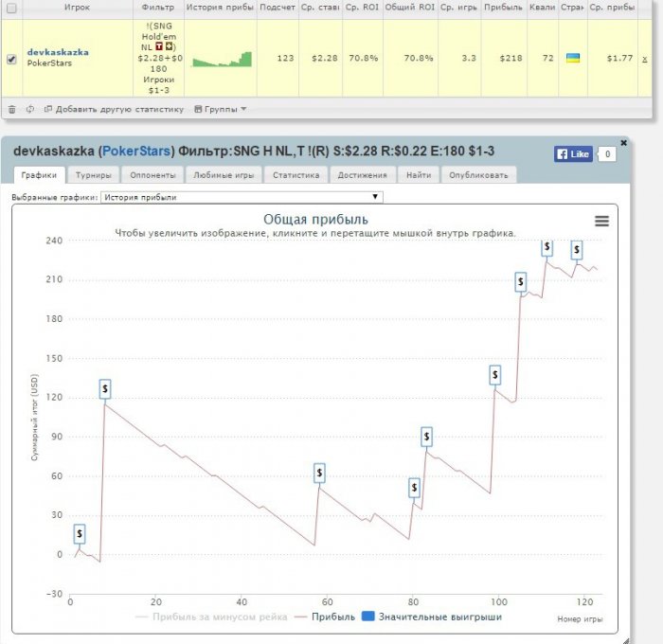Viewport: 663px width, 644px height.
Task: Click the $ marker near game 111
Action: pos(547,248)
